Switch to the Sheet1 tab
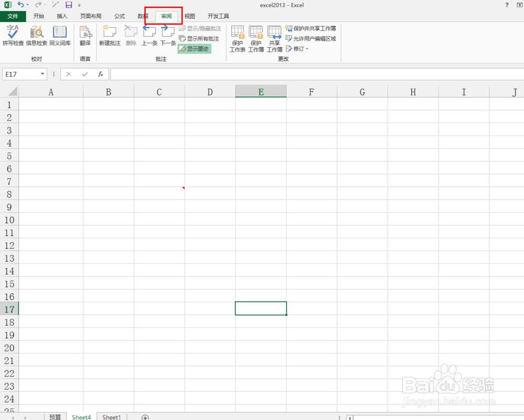 click(x=111, y=417)
